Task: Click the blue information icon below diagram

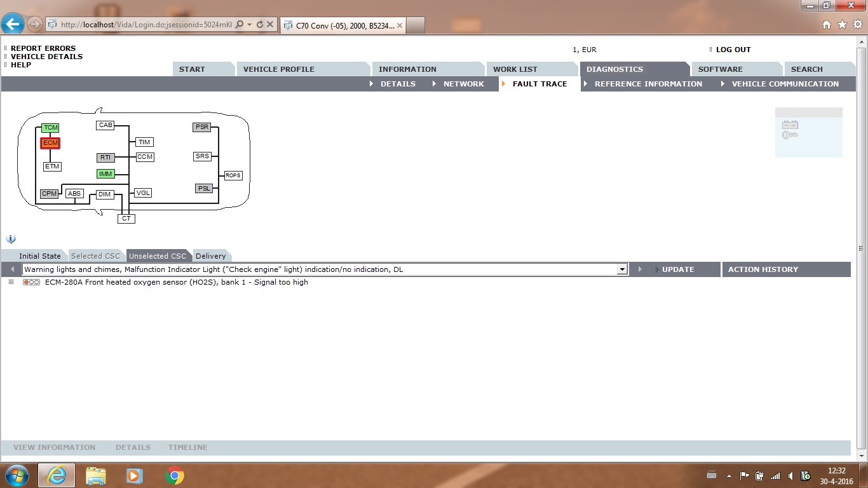Action: (11, 239)
